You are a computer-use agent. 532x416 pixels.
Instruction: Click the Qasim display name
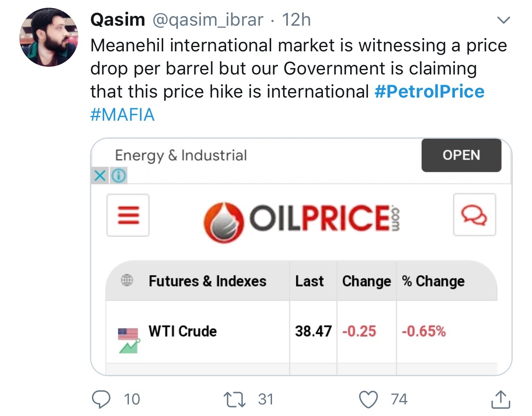pos(118,20)
